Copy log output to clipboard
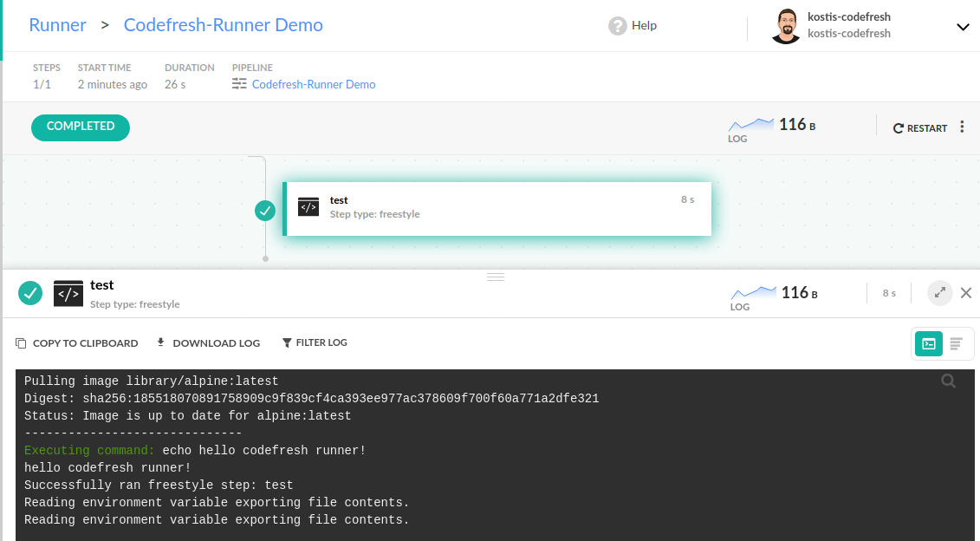 click(x=77, y=343)
